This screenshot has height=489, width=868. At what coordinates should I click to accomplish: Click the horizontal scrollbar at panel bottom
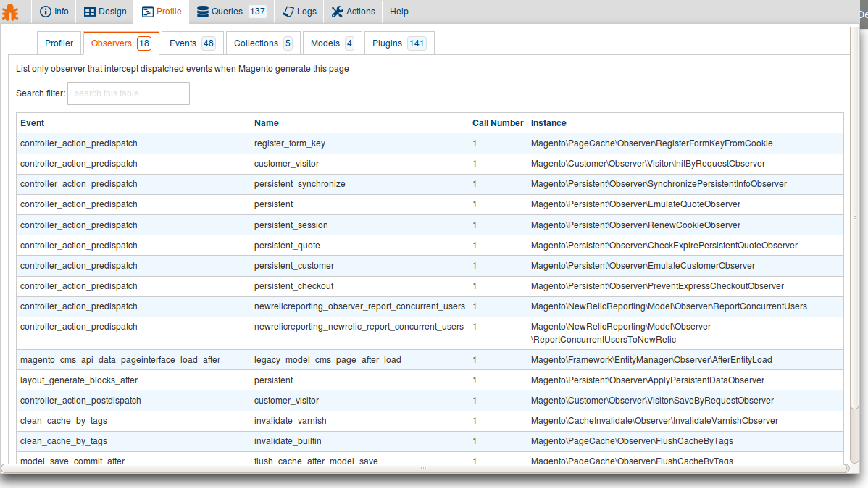423,469
